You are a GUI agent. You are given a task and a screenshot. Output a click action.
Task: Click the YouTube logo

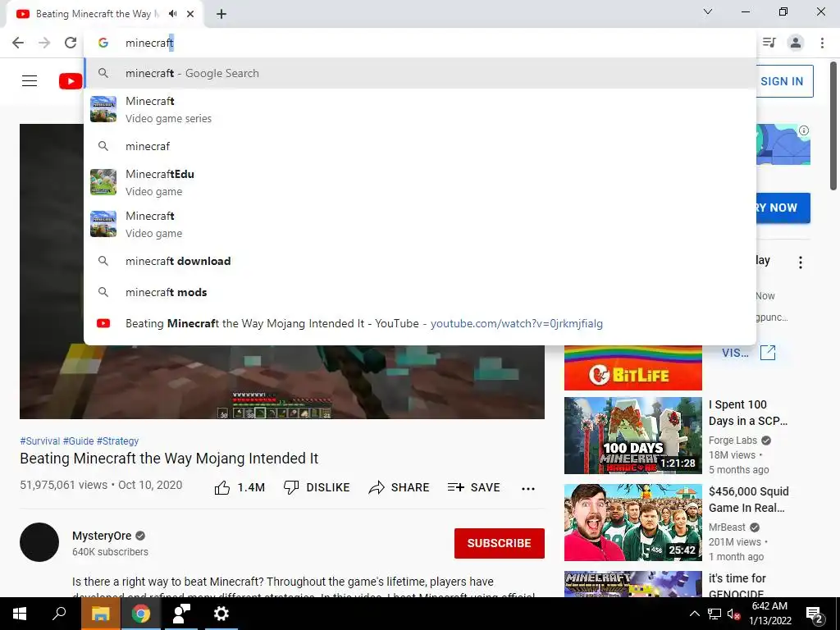pos(71,81)
